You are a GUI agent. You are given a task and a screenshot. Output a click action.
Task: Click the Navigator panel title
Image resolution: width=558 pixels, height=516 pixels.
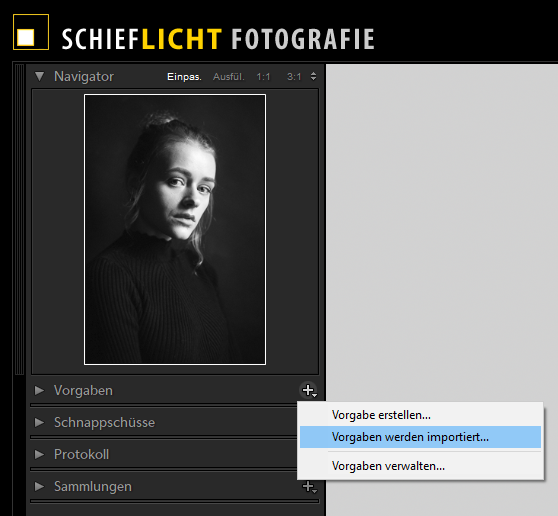pos(84,77)
